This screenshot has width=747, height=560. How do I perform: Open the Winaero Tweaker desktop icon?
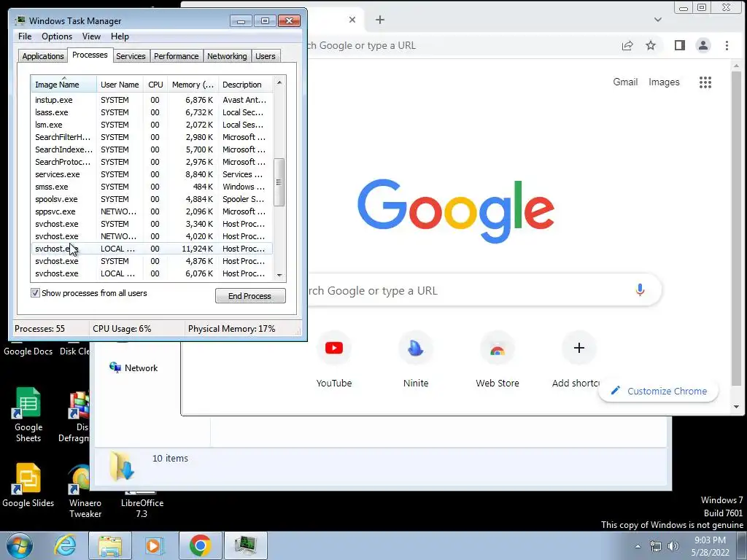(x=85, y=492)
